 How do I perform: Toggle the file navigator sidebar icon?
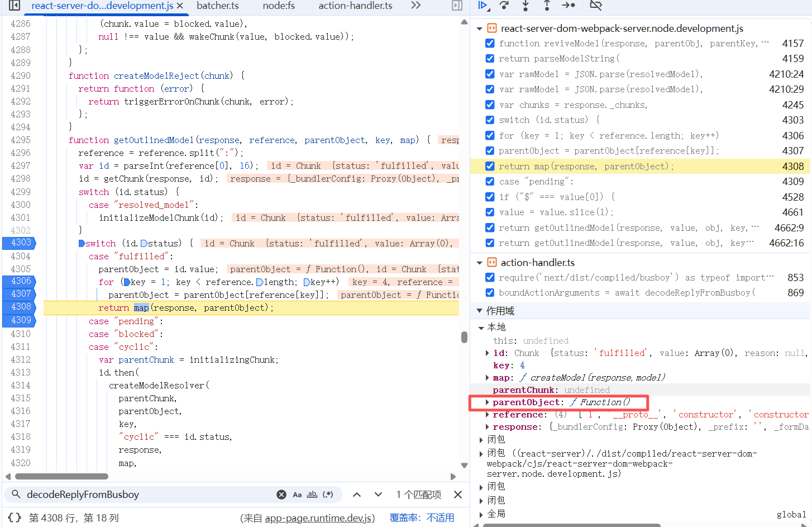[15, 6]
